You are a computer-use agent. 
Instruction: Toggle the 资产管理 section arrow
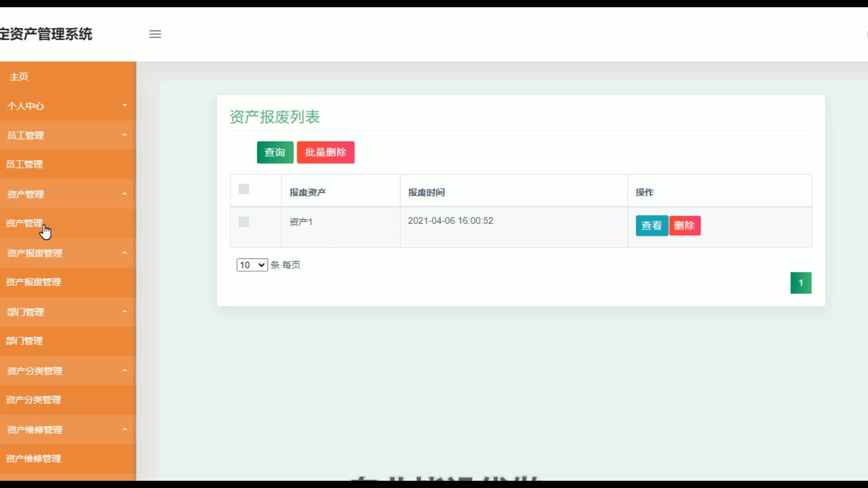point(125,194)
